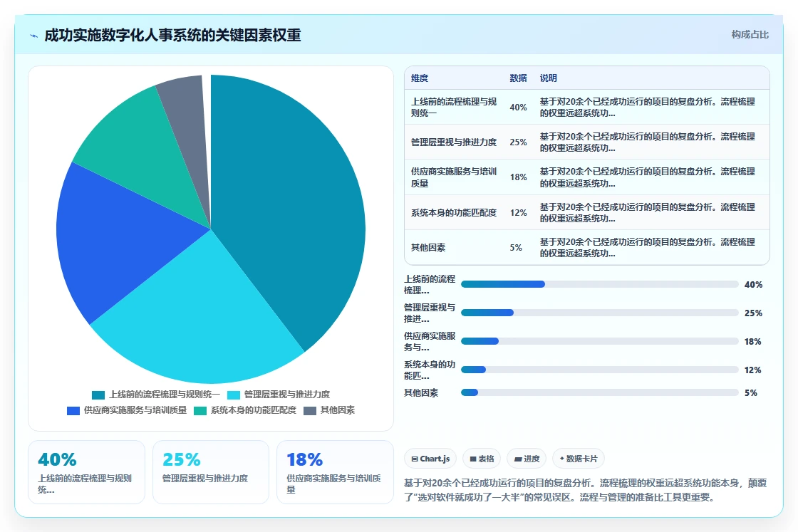Click the 25% progress bar for 管理层重视
The image size is (798, 532).
(x=599, y=313)
